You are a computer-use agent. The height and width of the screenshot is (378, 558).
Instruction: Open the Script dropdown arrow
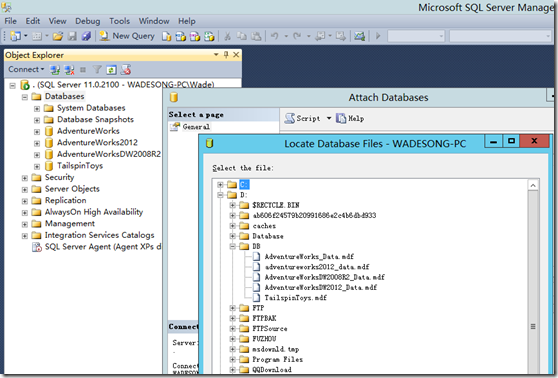click(x=329, y=118)
